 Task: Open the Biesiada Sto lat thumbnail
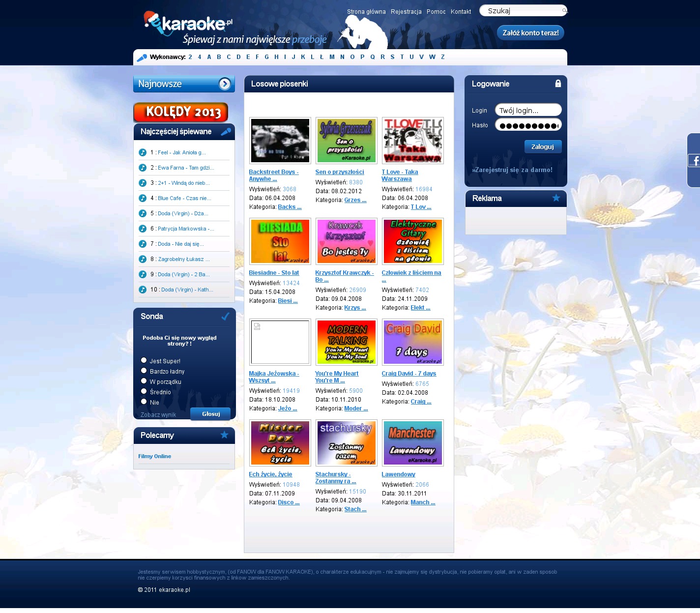(280, 241)
